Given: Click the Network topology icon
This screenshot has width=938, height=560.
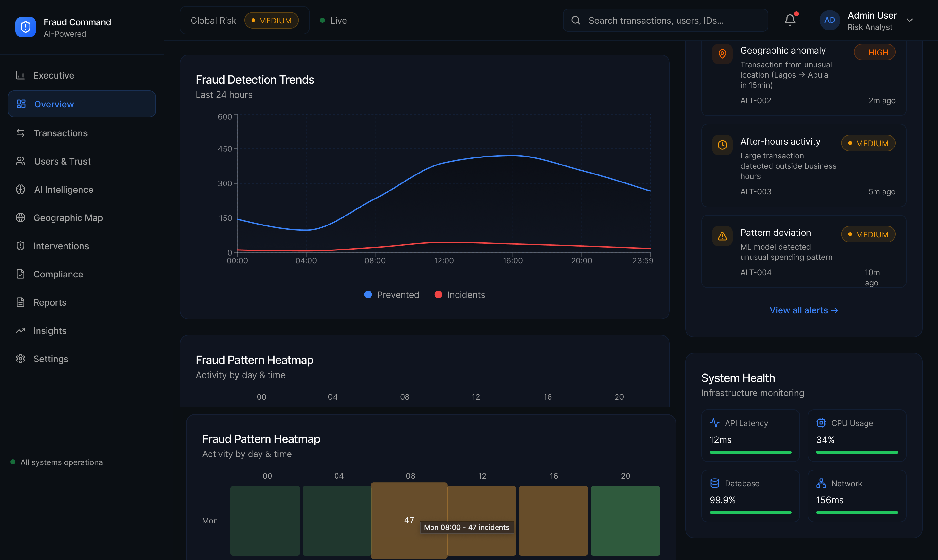Looking at the screenshot, I should click(x=821, y=483).
